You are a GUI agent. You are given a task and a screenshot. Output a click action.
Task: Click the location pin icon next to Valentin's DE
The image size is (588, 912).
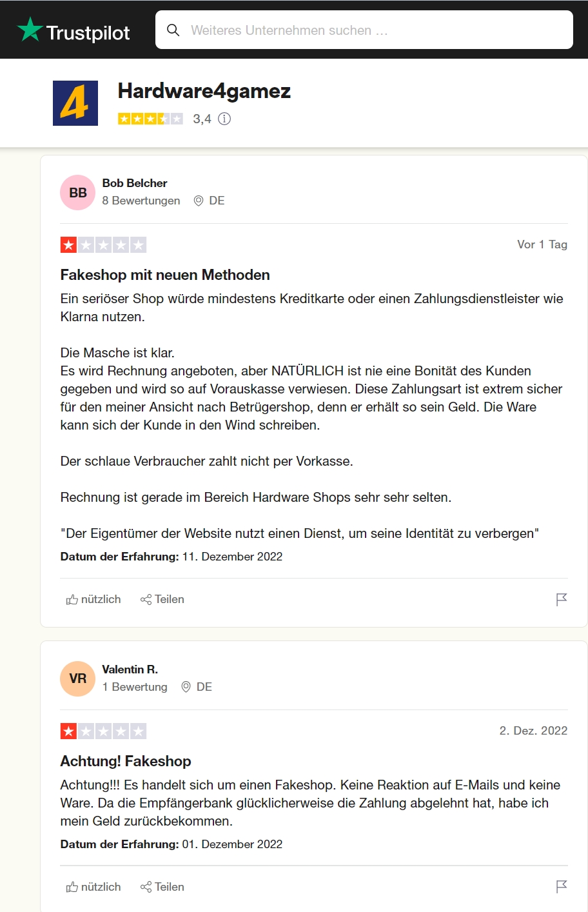(186, 687)
